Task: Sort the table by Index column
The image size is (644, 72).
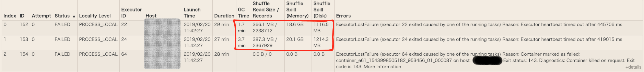Action: [x=10, y=16]
